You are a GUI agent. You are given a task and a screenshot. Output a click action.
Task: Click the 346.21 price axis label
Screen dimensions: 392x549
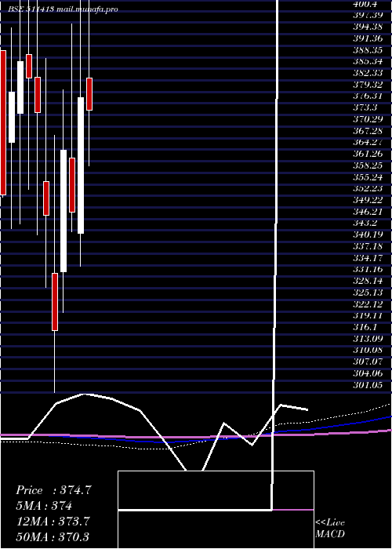tap(367, 212)
